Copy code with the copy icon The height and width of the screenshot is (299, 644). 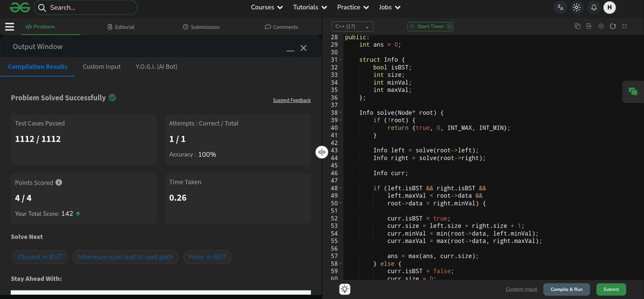[577, 26]
